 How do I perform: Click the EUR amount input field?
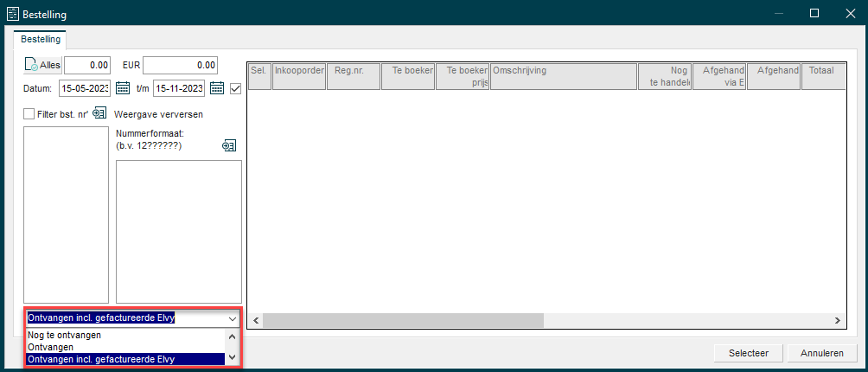click(180, 65)
